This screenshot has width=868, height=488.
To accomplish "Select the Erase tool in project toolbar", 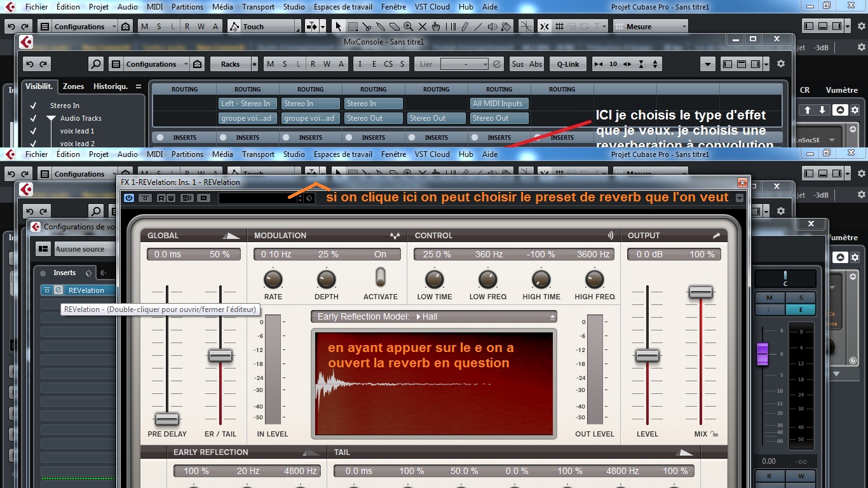I will (394, 27).
